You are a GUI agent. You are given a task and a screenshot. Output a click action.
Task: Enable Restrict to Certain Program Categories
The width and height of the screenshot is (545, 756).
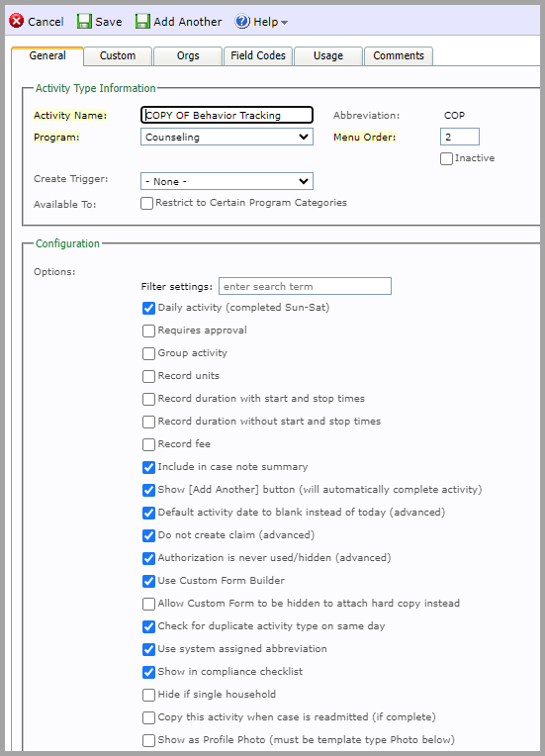tap(147, 203)
